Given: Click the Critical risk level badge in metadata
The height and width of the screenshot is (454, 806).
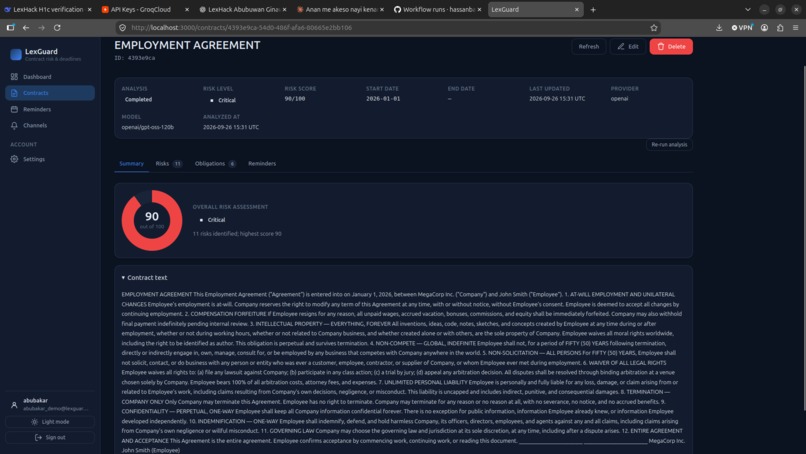Looking at the screenshot, I should click(x=223, y=100).
